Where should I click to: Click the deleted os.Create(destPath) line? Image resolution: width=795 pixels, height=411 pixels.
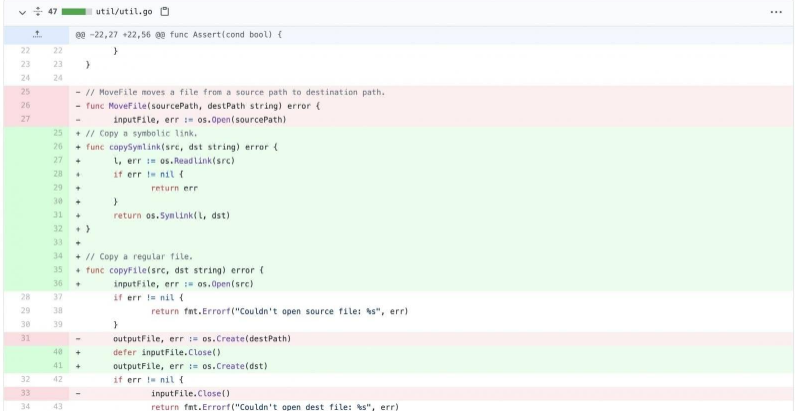point(202,338)
